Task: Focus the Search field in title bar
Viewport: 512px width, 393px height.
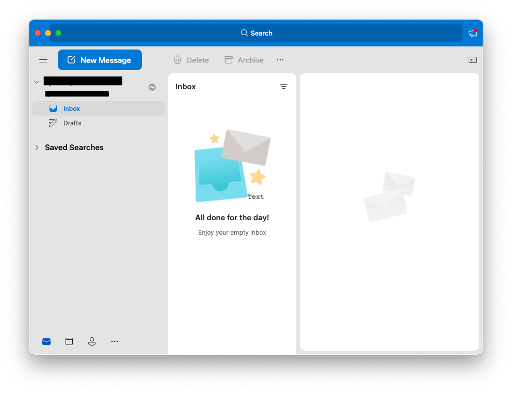Action: tap(256, 33)
